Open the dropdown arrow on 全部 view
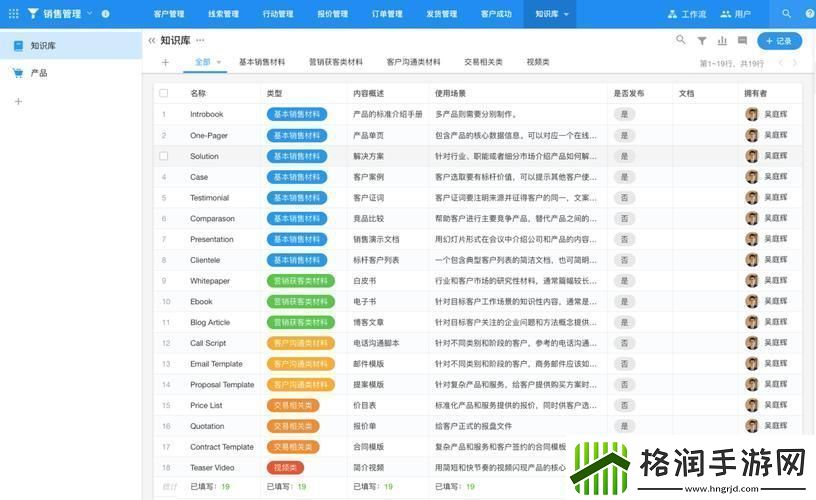816x500 pixels. (x=219, y=63)
